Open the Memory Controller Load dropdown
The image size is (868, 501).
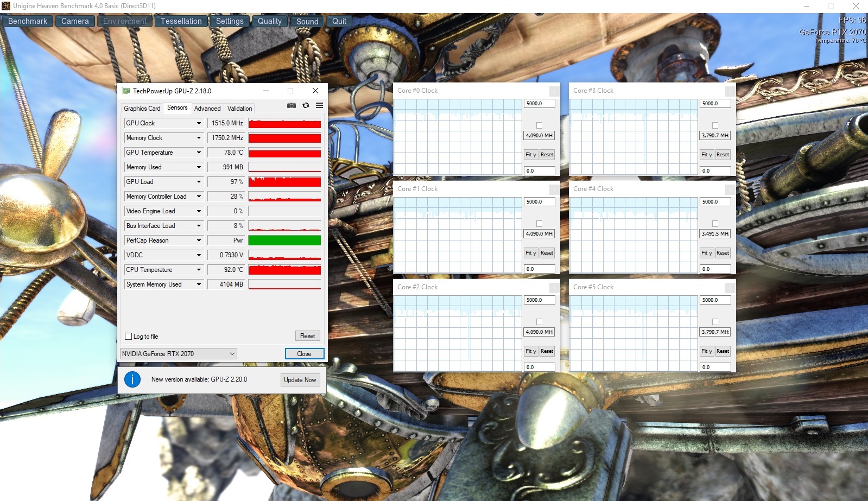coord(199,196)
